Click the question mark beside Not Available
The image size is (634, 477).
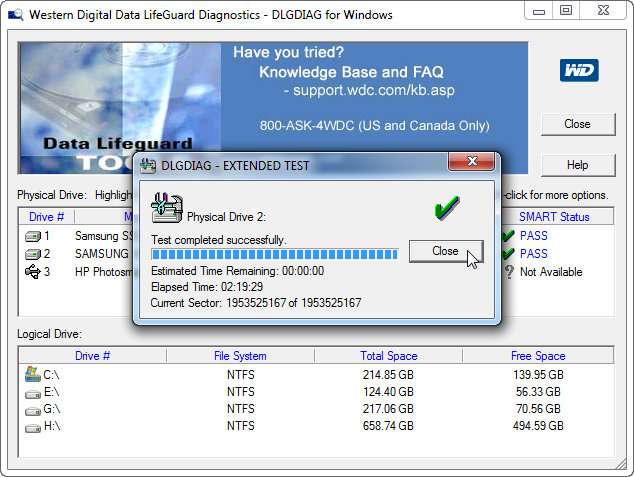tap(509, 272)
